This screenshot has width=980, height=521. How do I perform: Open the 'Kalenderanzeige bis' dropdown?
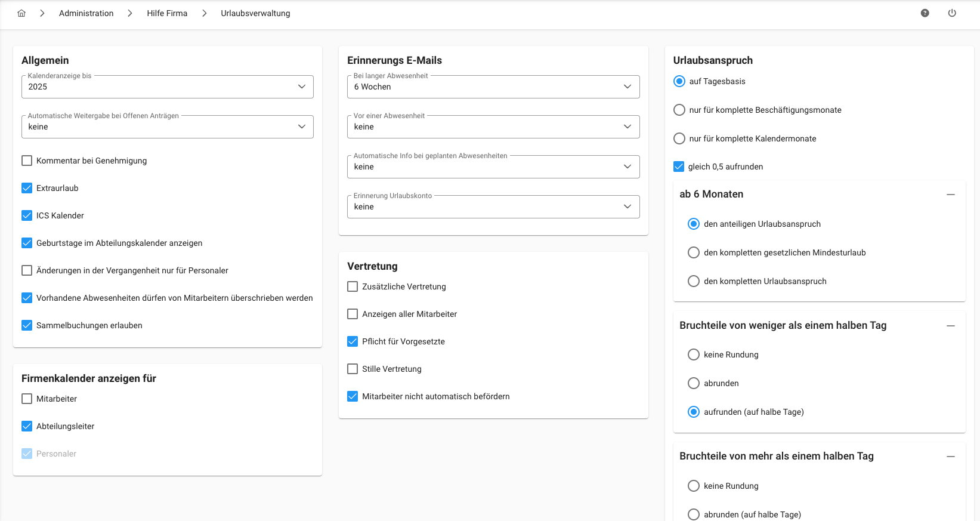click(167, 87)
